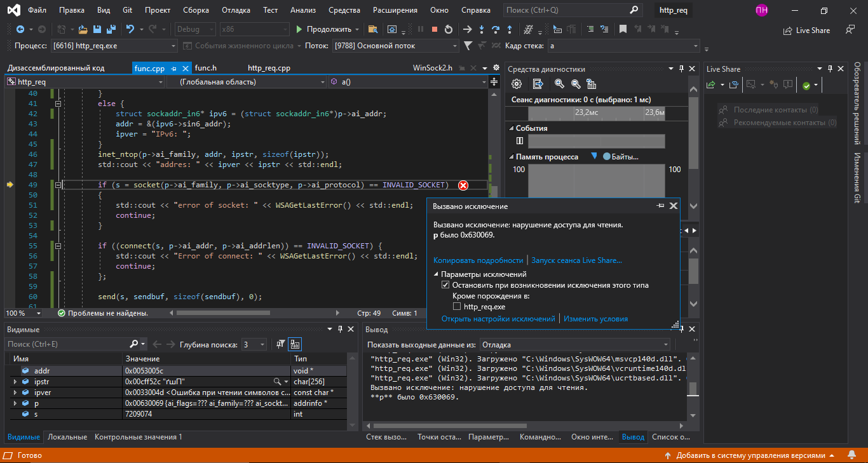Open the Кадр стека stack frame dropdown
Screen dimensions: 868x463
tap(623, 46)
